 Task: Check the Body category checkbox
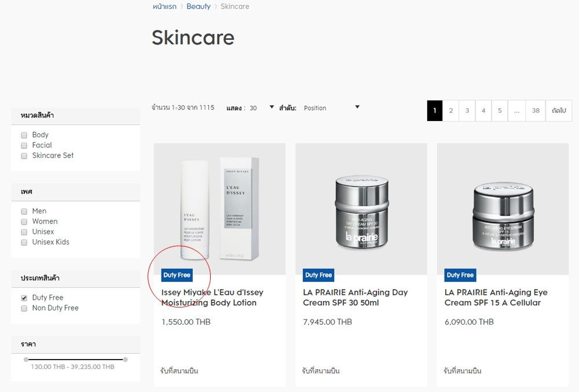[24, 135]
